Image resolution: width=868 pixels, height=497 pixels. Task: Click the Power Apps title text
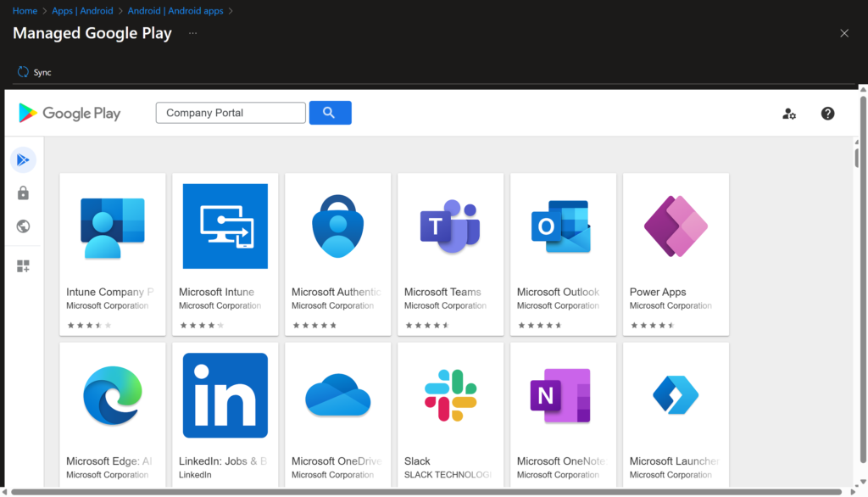click(658, 292)
